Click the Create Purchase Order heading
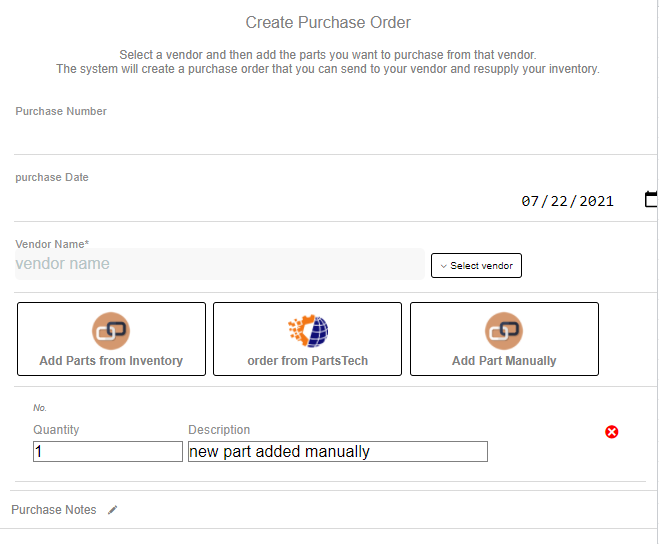Image resolution: width=659 pixels, height=544 pixels. pyautogui.click(x=328, y=22)
